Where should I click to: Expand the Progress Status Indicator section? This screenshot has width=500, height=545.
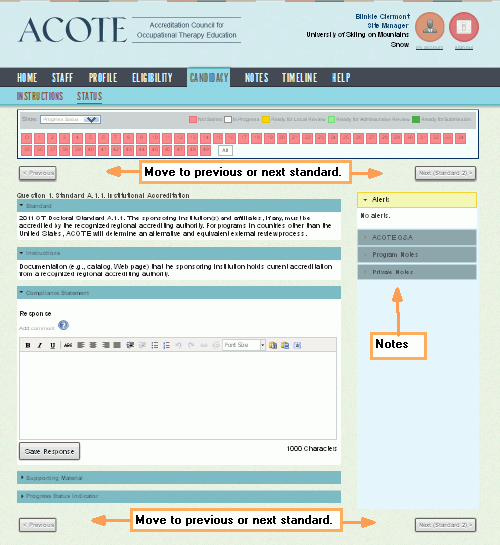pyautogui.click(x=179, y=496)
